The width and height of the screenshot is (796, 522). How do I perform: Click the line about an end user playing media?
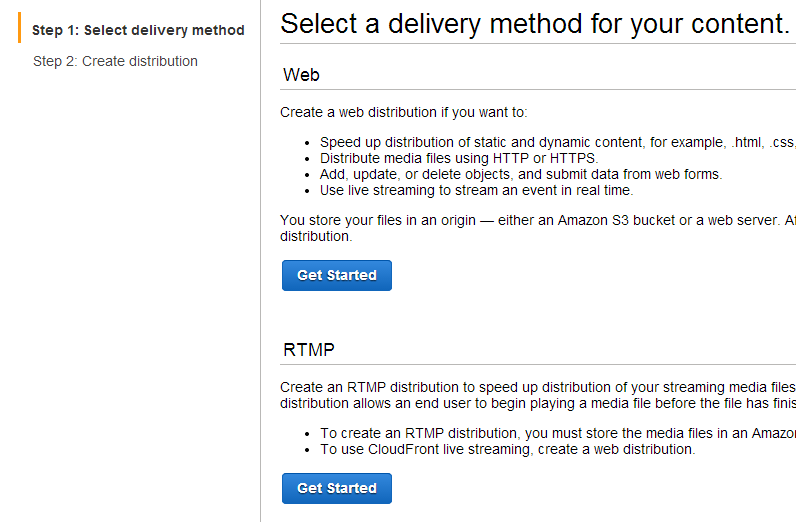tap(537, 403)
